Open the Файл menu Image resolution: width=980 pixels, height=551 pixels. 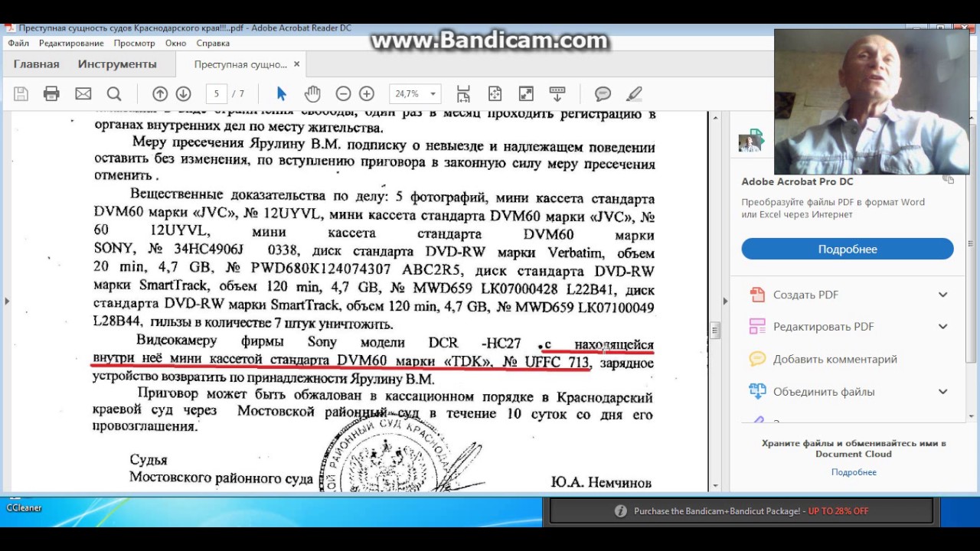(18, 44)
